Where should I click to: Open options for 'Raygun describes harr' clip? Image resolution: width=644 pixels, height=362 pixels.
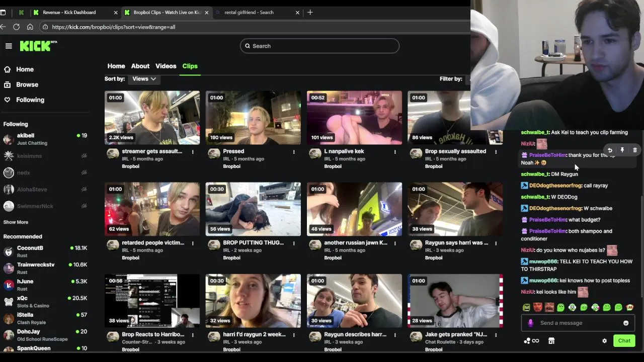[x=395, y=334]
